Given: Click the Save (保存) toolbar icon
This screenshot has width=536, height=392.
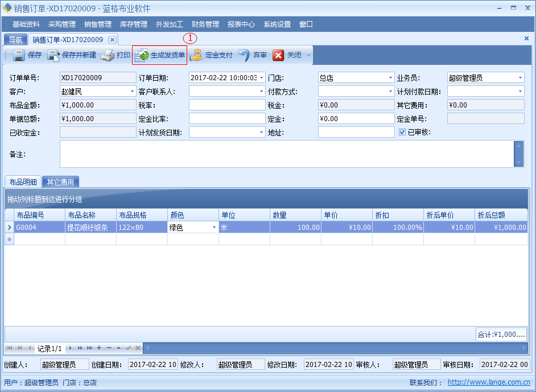Looking at the screenshot, I should (x=19, y=55).
